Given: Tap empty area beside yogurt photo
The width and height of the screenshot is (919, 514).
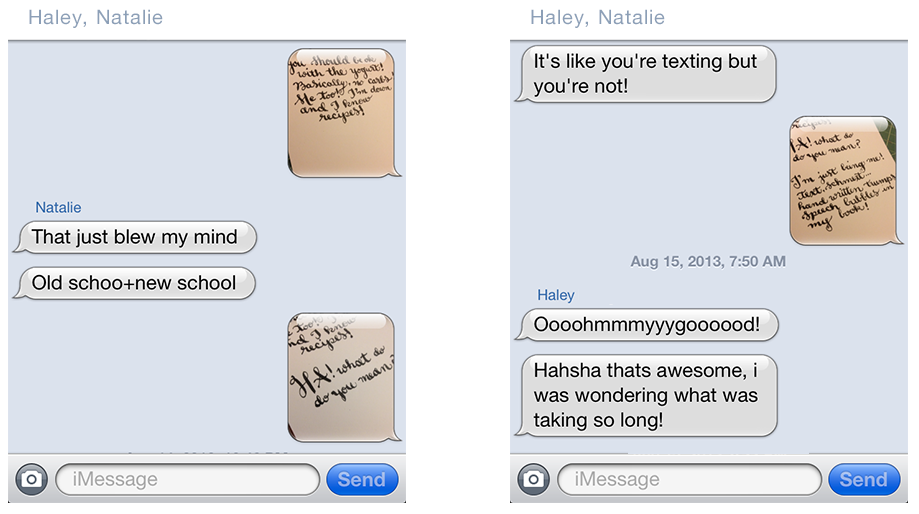Looking at the screenshot, I should coord(147,113).
